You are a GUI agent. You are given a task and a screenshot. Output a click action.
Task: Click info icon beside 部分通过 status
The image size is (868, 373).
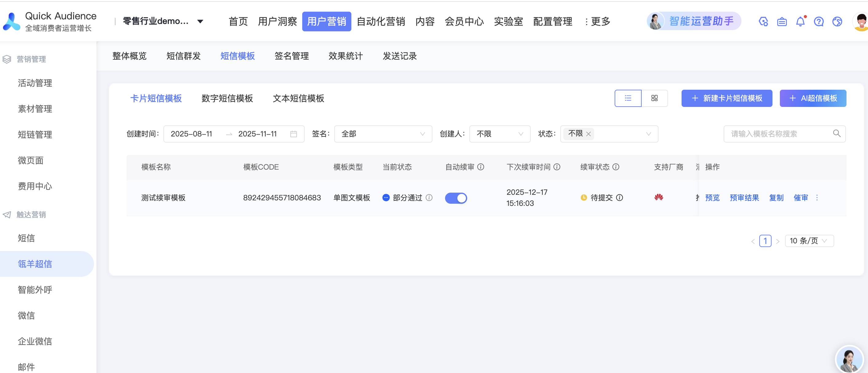click(429, 198)
